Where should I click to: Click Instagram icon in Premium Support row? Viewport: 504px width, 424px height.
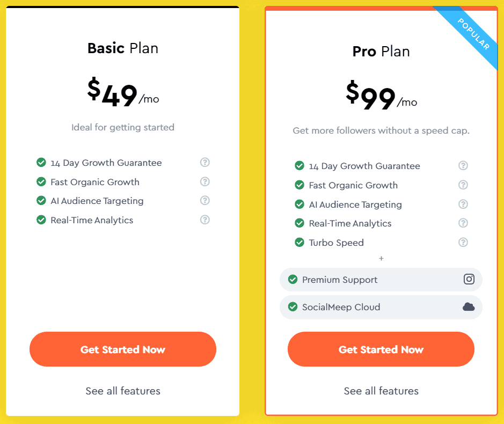pos(469,279)
